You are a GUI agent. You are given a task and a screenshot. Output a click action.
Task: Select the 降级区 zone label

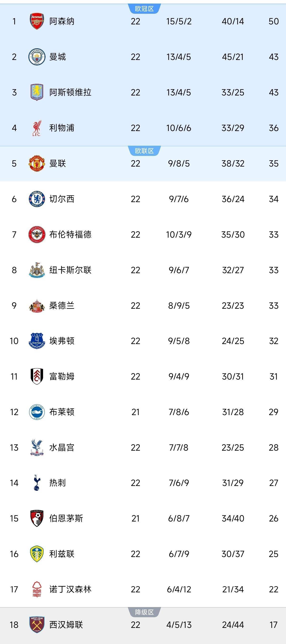click(144, 612)
